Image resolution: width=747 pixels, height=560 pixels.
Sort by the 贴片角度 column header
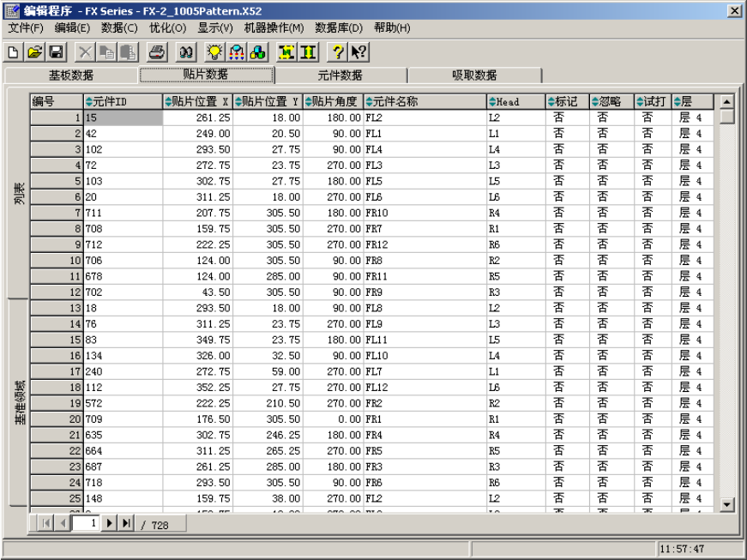click(333, 102)
